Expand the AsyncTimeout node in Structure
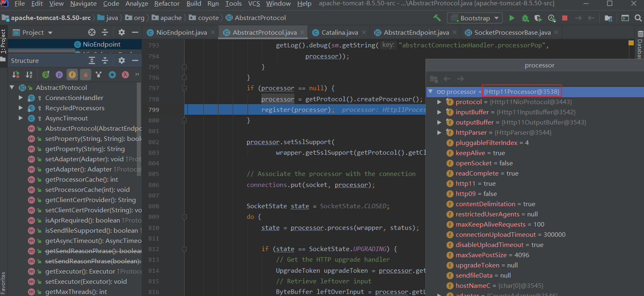Viewport: 644px width, 296px height. point(20,118)
